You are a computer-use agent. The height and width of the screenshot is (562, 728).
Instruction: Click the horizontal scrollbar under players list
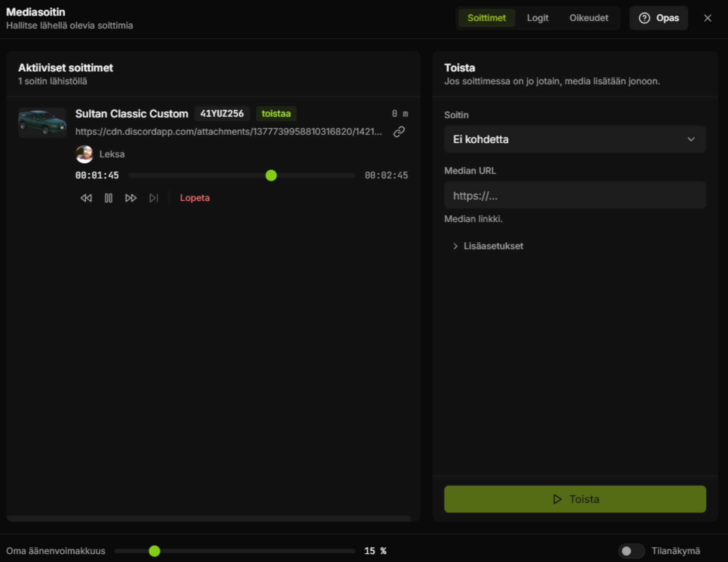(x=209, y=518)
